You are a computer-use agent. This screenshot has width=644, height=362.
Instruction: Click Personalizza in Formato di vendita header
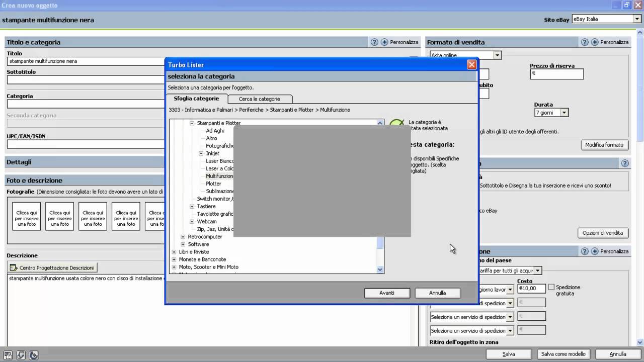tap(614, 42)
